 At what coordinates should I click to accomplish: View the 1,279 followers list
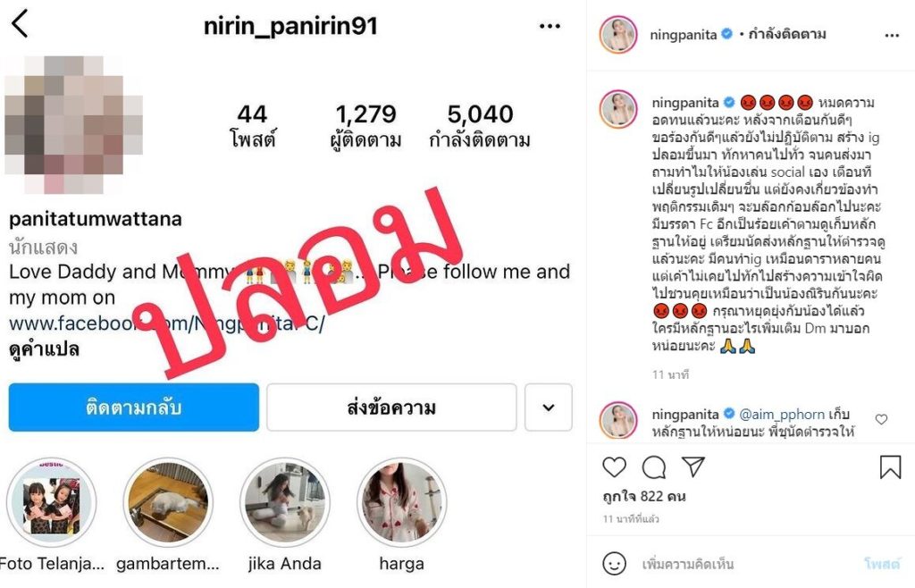[x=365, y=126]
